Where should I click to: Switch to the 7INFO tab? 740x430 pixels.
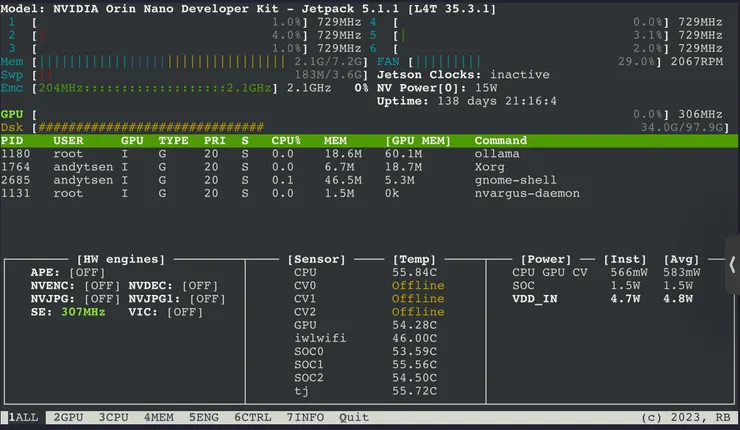(x=305, y=417)
